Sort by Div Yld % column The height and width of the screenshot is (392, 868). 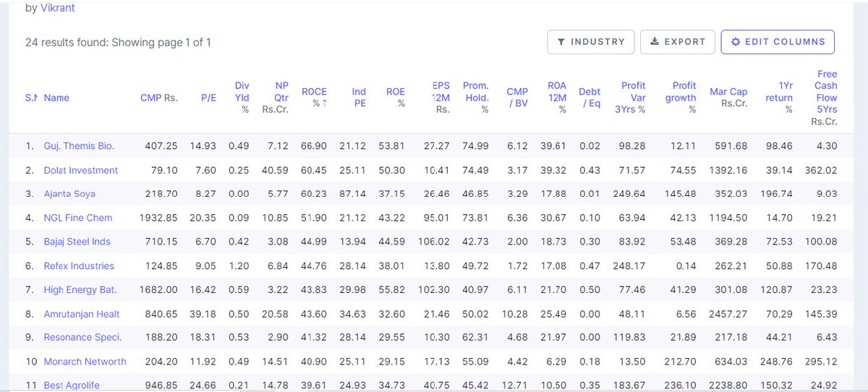point(242,98)
